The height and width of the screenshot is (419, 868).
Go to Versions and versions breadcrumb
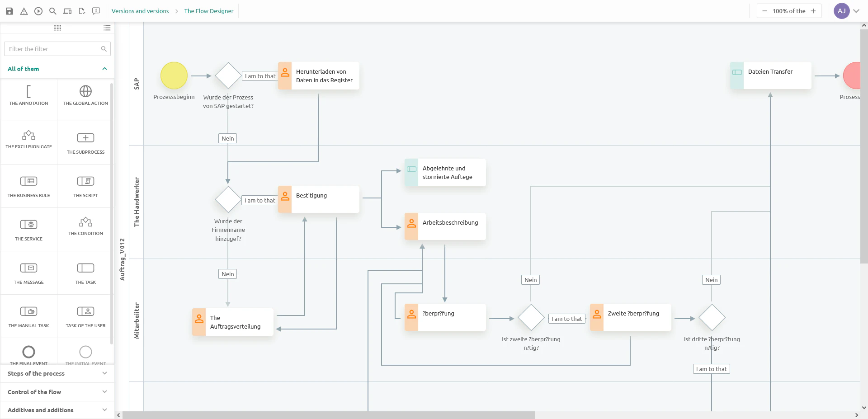pyautogui.click(x=140, y=11)
